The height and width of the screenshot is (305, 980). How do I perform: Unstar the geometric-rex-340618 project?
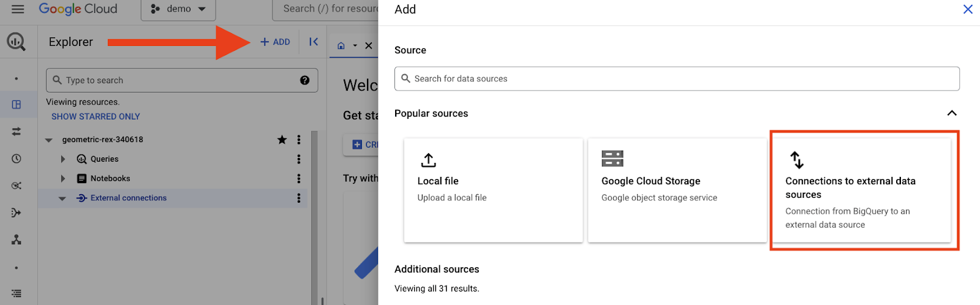(282, 140)
